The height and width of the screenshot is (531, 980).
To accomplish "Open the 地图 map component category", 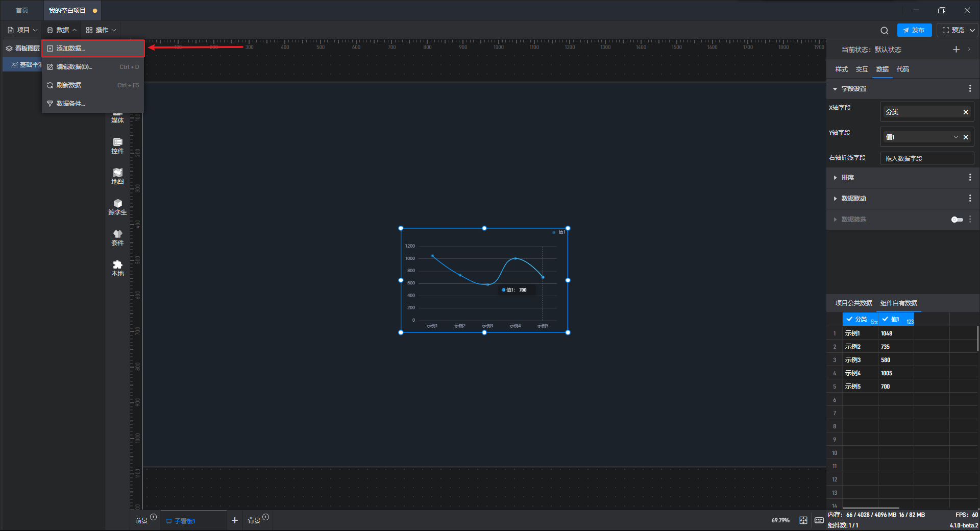I will click(x=117, y=177).
